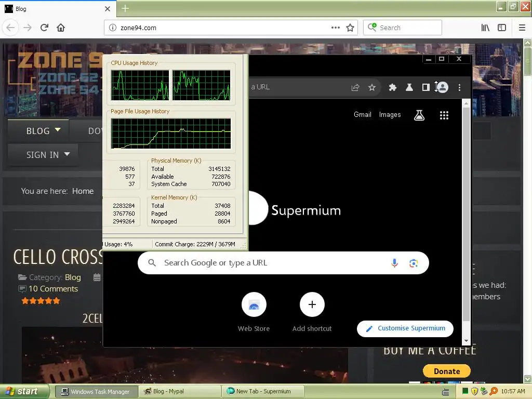Click Kernel Memory Paged value 28804
The width and height of the screenshot is (532, 399).
[x=222, y=214]
